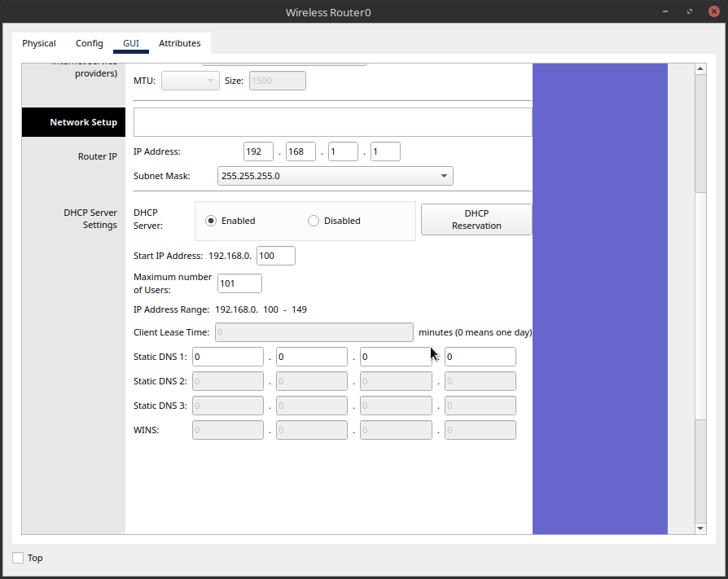This screenshot has height=579, width=728.
Task: Switch to the Physical tab
Action: [39, 43]
